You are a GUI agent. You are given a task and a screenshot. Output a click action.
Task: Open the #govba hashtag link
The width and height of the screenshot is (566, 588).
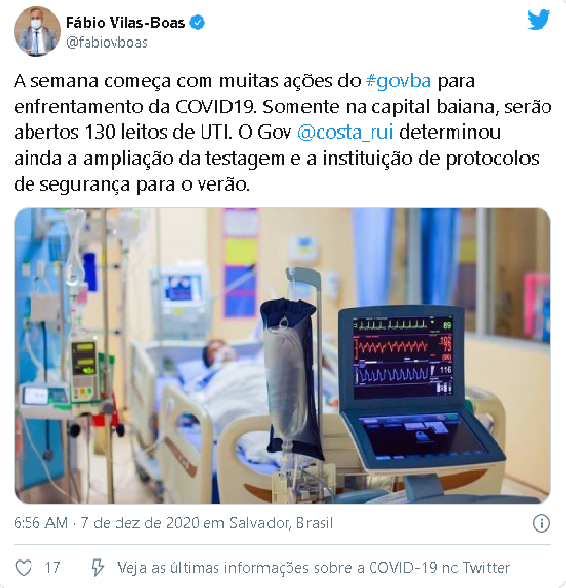point(398,81)
